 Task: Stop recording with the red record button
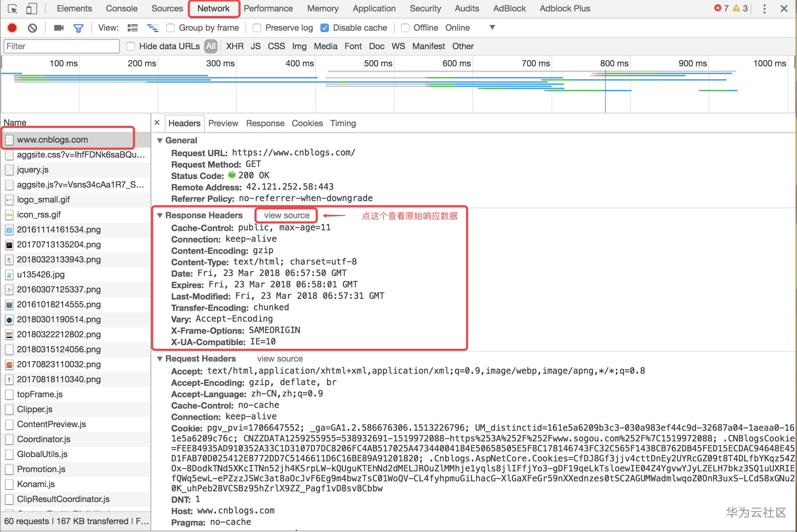coord(12,28)
